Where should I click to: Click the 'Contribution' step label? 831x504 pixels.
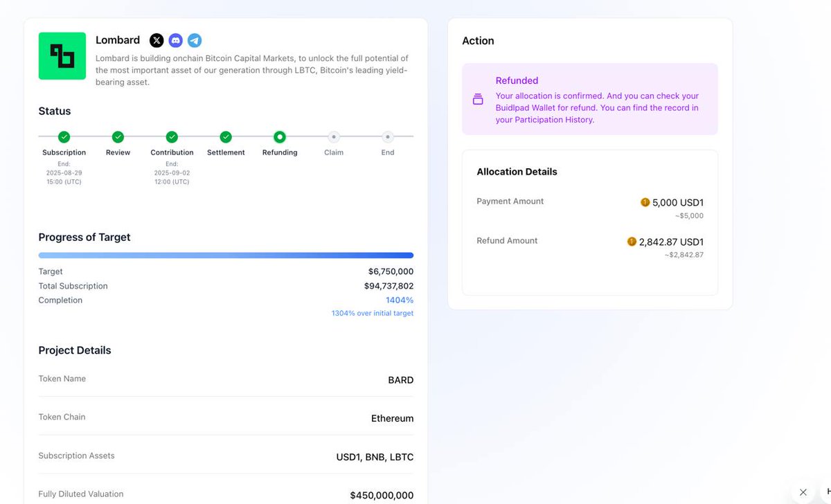click(x=172, y=152)
